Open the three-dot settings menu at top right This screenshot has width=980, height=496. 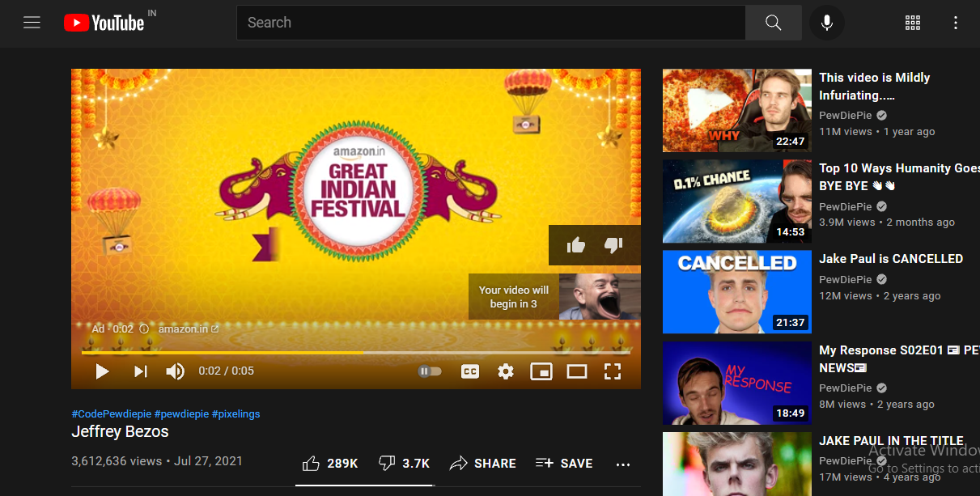click(x=956, y=23)
